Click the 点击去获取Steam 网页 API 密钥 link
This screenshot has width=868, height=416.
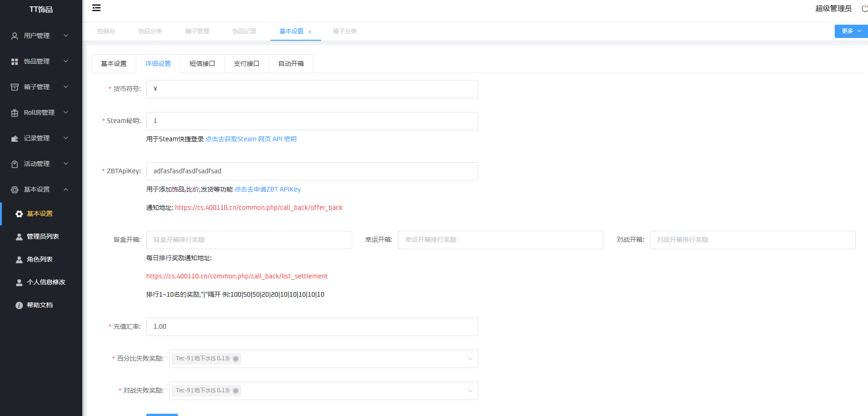[x=251, y=139]
